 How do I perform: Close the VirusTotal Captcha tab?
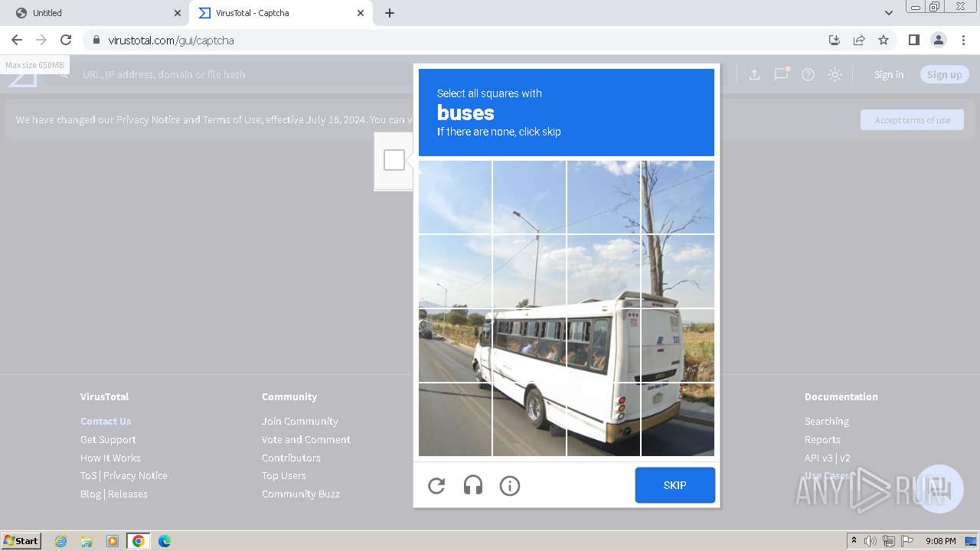[361, 13]
